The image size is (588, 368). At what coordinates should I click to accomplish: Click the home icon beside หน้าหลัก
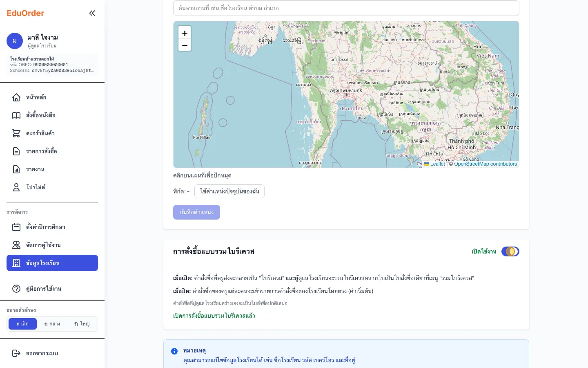pos(16,97)
